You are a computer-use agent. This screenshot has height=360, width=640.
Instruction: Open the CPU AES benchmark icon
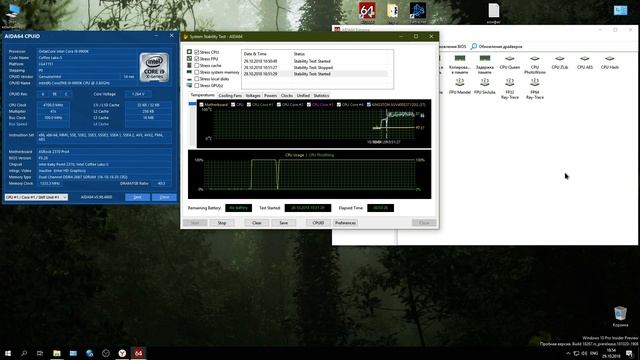584,58
